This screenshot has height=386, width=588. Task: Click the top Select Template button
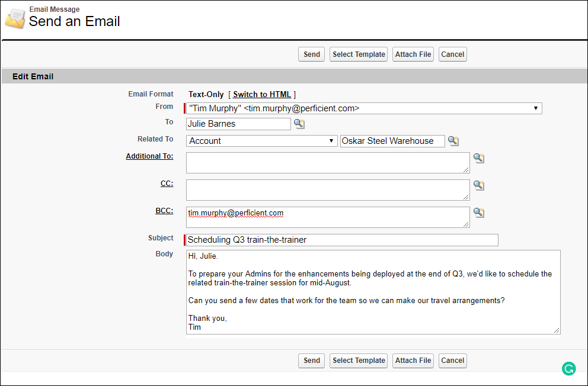[359, 54]
